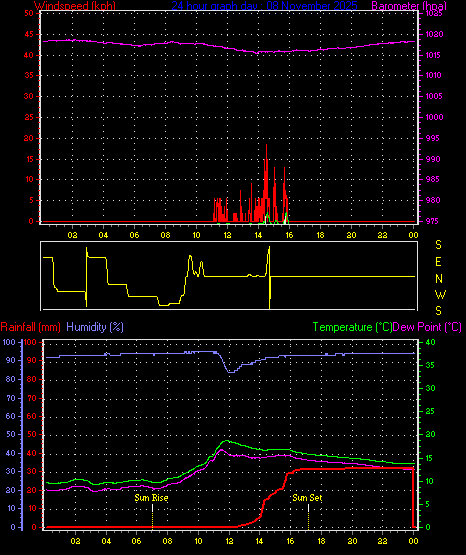Click the Humidity (%) label
This screenshot has width=466, height=555.
(95, 327)
